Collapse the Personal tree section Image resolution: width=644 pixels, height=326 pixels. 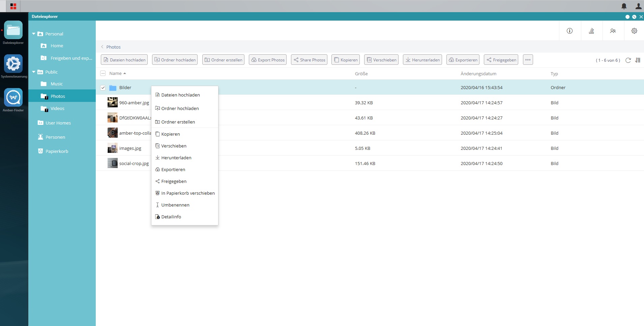pyautogui.click(x=33, y=34)
